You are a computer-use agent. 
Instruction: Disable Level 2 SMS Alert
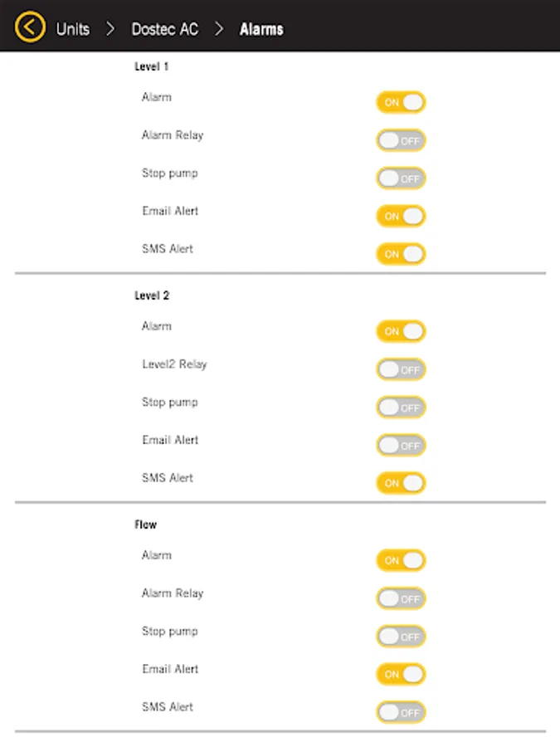pyautogui.click(x=401, y=483)
